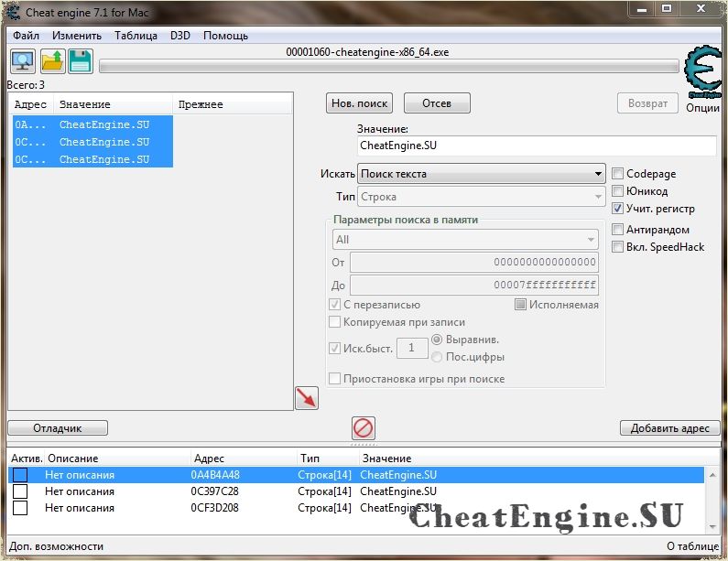
Task: Click the От start address field
Action: pos(474,262)
